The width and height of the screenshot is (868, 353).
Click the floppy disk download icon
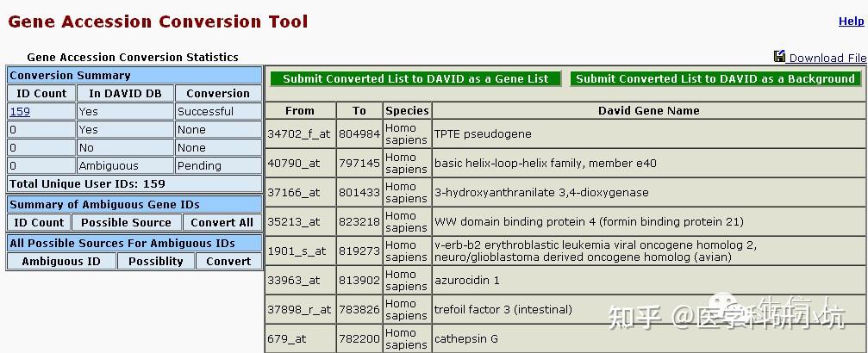pos(779,57)
